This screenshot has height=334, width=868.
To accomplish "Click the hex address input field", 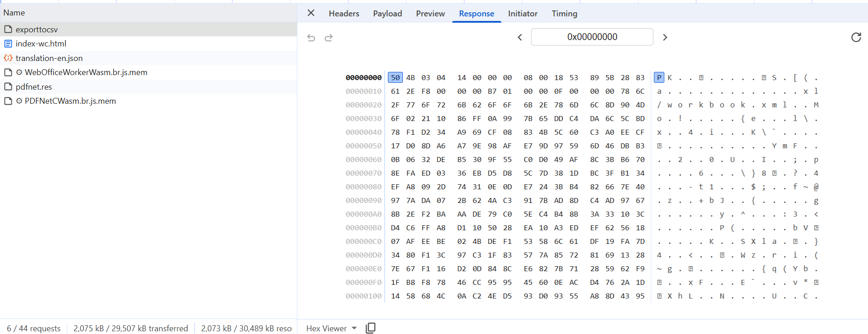I will tap(592, 37).
